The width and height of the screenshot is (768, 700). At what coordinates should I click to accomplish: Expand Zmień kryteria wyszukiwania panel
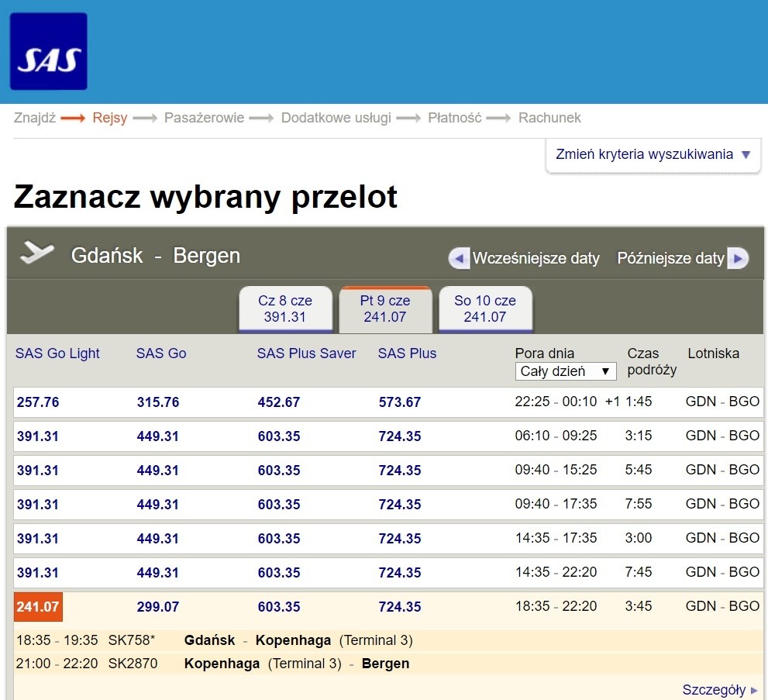[653, 154]
